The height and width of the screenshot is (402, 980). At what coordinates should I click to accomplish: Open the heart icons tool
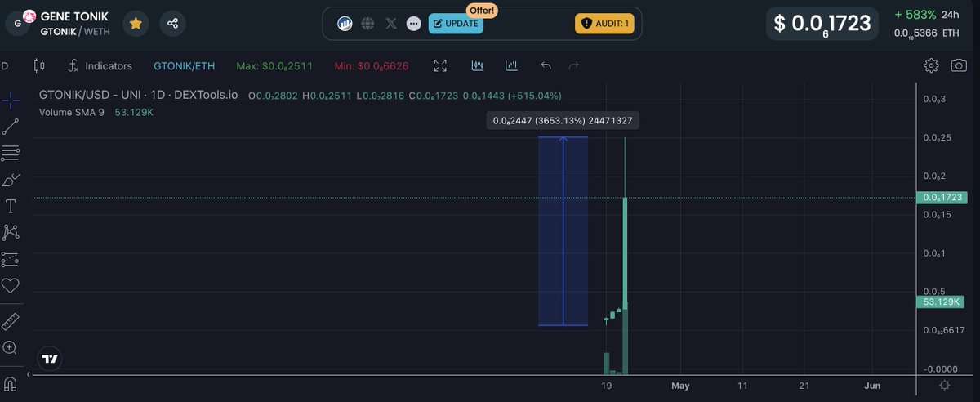pos(11,286)
